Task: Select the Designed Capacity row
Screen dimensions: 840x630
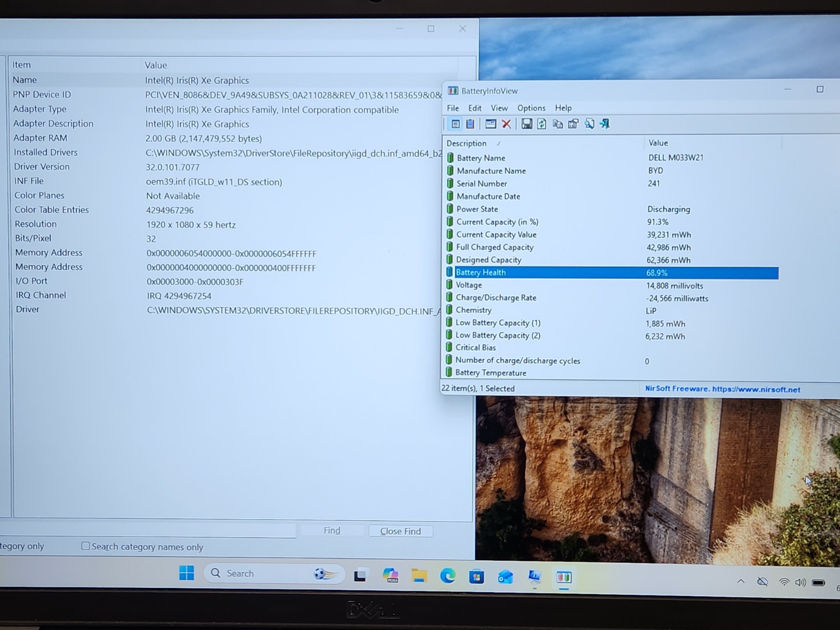Action: (612, 260)
